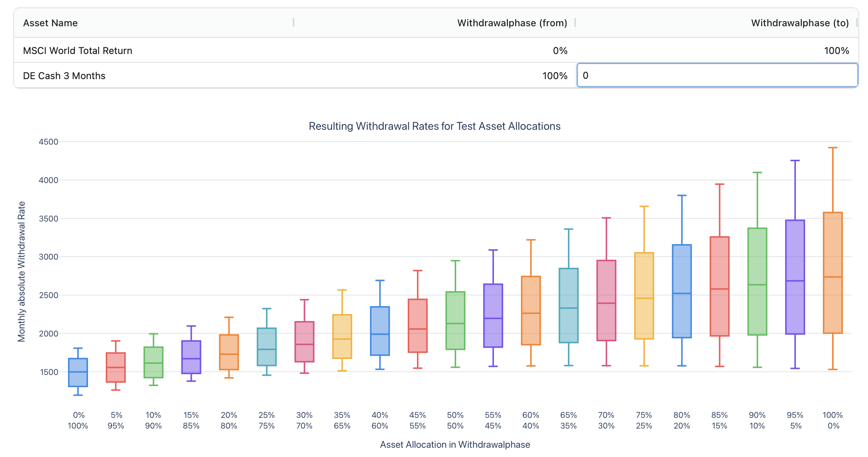Click the Asset Name column header

[50, 23]
